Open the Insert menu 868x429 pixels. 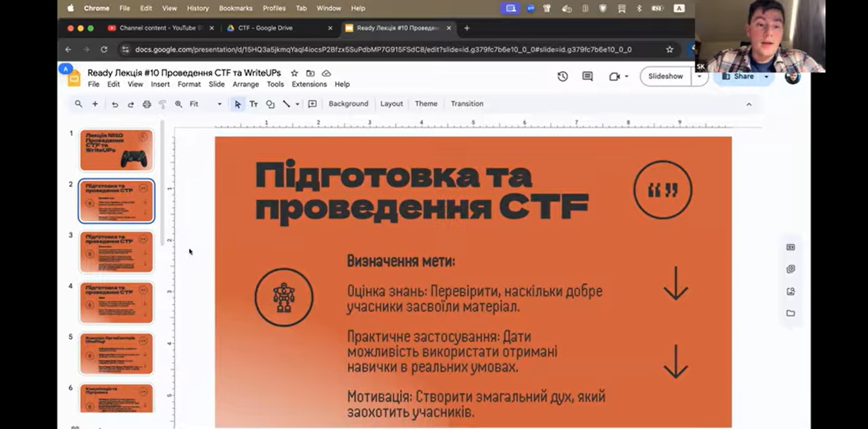[160, 84]
